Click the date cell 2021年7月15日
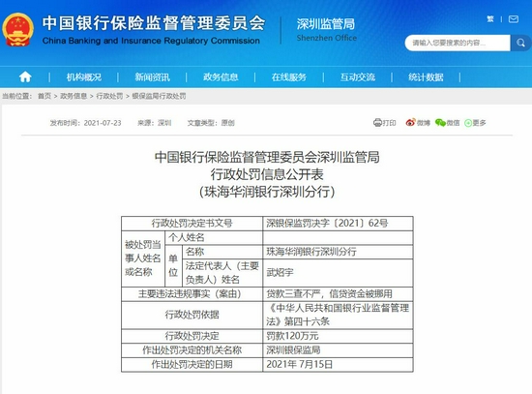532x394 pixels. click(x=338, y=364)
